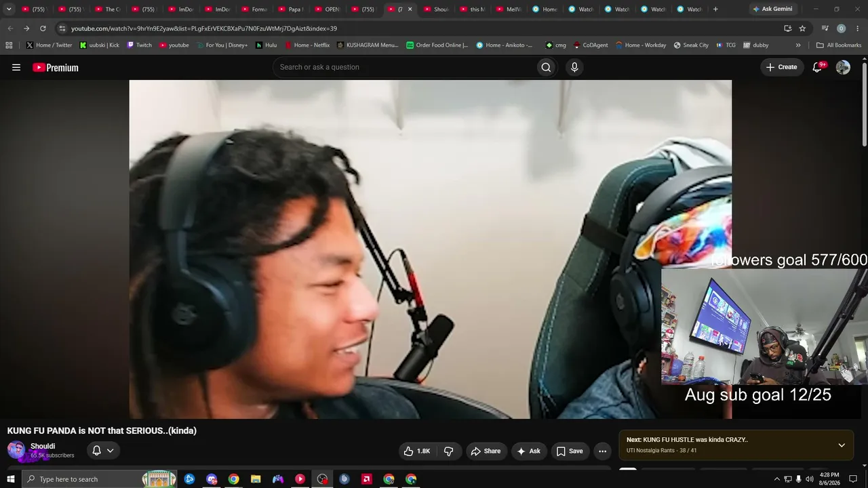Open Chrome media controls icon
Image resolution: width=868 pixels, height=488 pixels.
click(x=825, y=28)
